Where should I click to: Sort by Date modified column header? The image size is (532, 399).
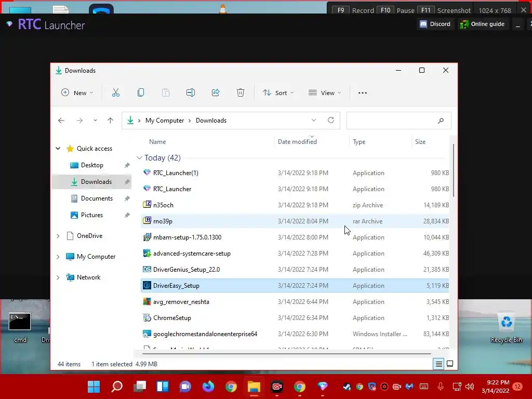tap(297, 142)
